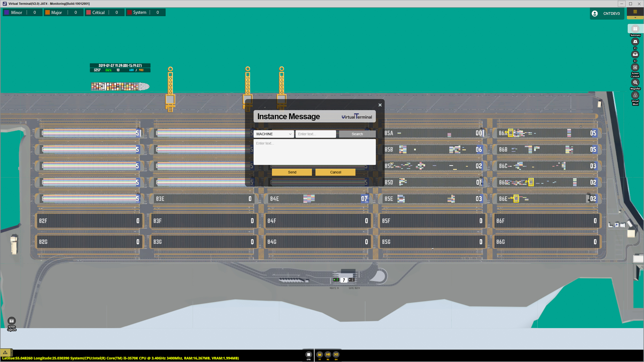Toggle the RS equipment filter
Image resolution: width=644 pixels, height=362 pixels.
[x=328, y=354]
